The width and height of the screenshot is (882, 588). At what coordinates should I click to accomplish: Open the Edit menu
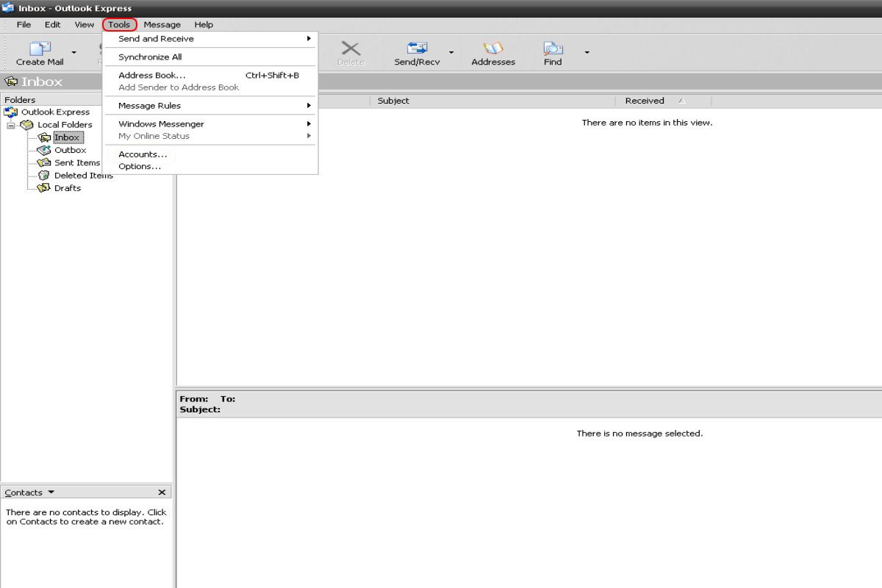52,24
